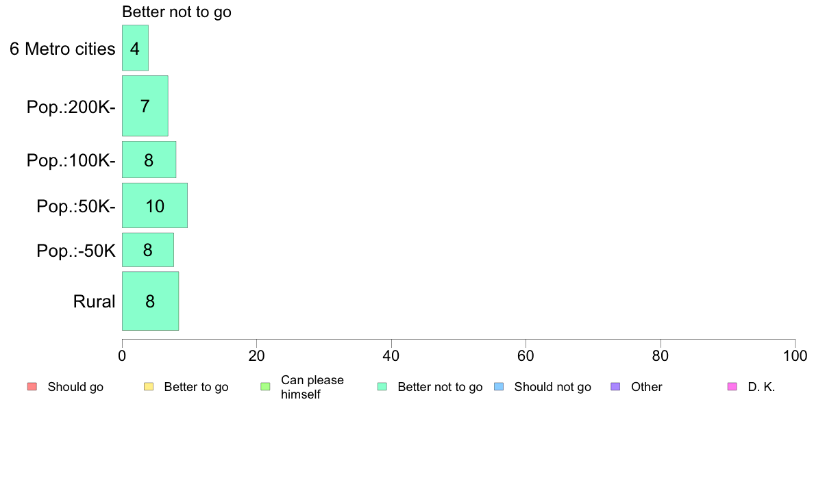814x504 pixels.
Task: Click the Better not to go chart title
Action: [177, 12]
